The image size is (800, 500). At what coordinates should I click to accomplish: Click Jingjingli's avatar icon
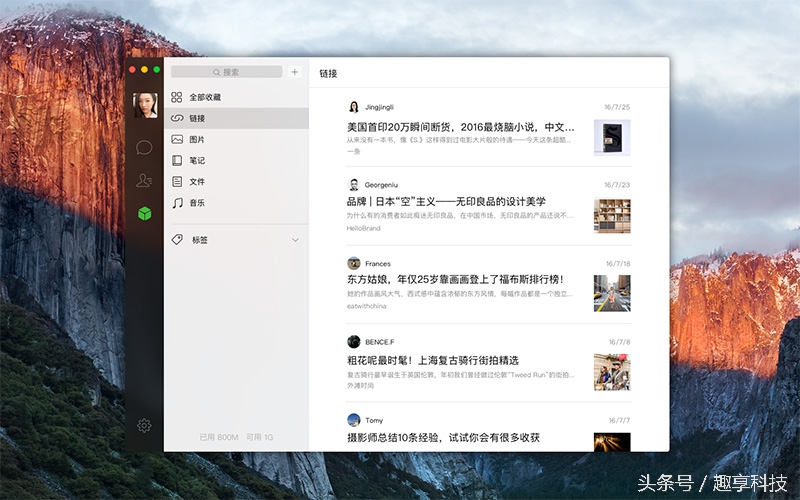tap(354, 107)
